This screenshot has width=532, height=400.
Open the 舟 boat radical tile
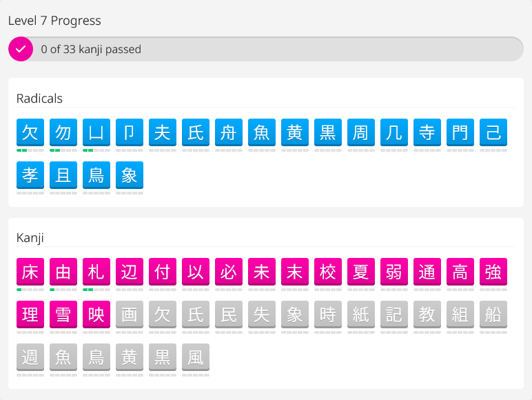click(229, 132)
